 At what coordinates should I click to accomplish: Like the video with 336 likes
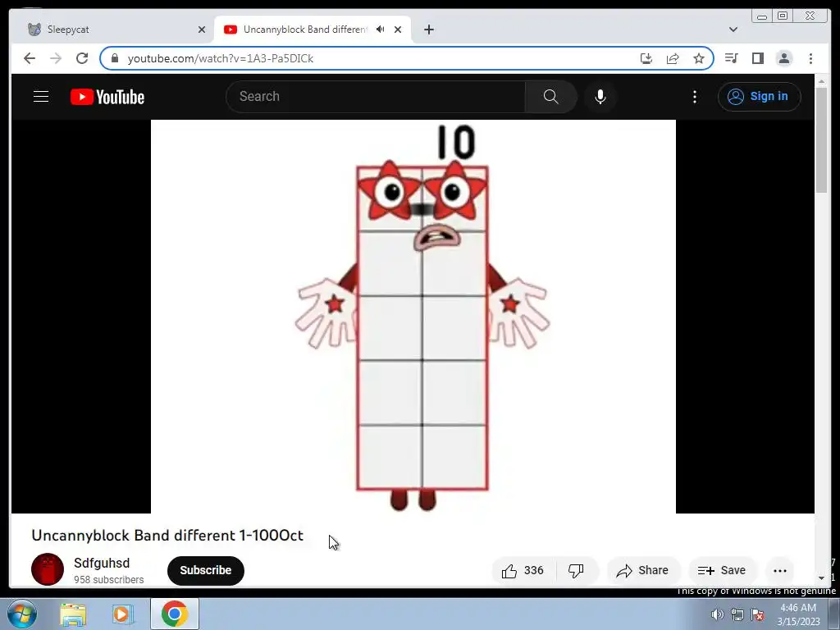click(x=523, y=571)
